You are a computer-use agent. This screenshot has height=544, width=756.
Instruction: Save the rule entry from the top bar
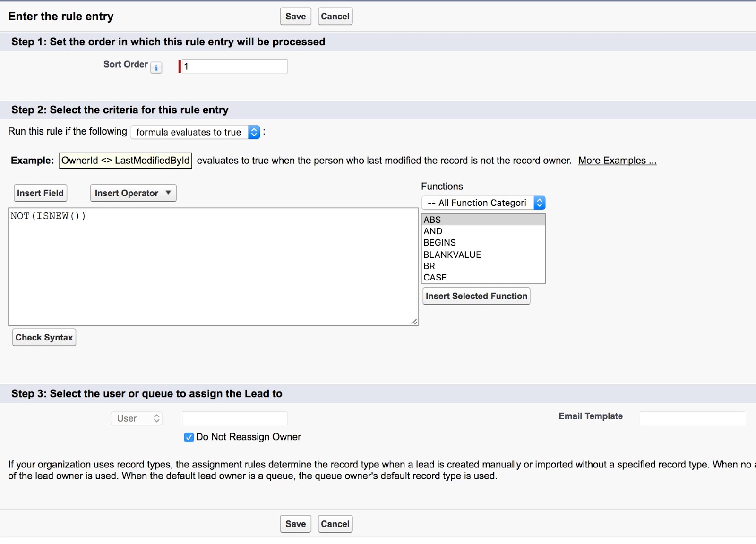point(295,16)
